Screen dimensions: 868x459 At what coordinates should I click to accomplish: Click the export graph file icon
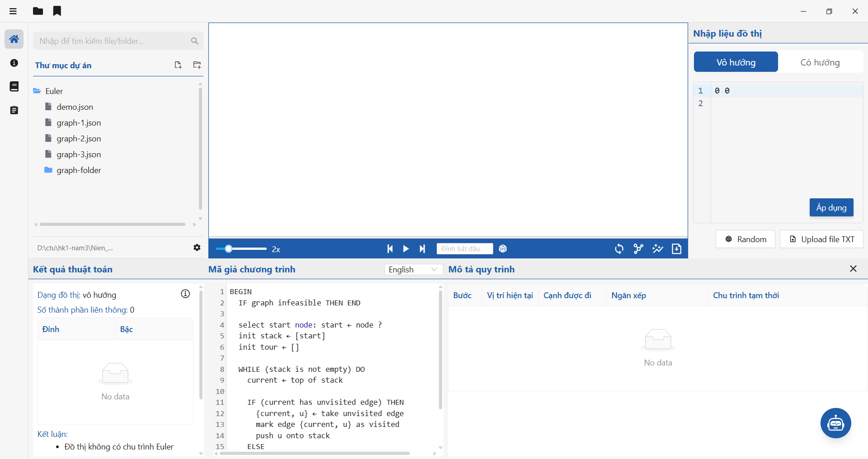677,248
